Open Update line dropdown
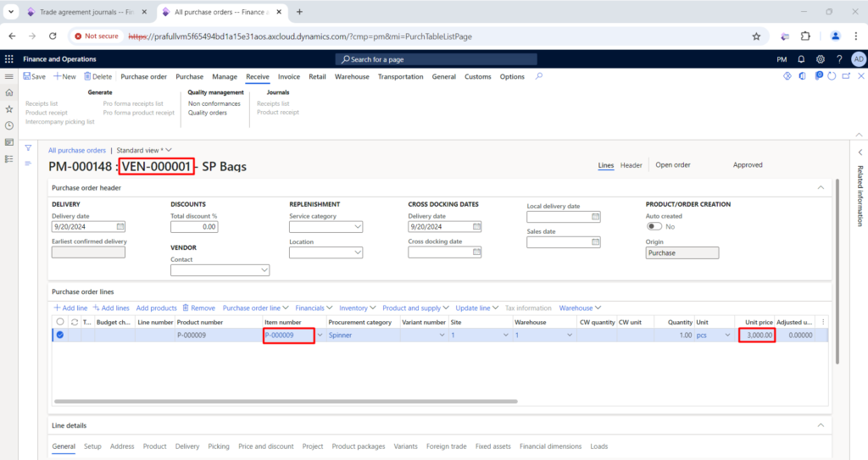The height and width of the screenshot is (460, 868). tap(477, 308)
